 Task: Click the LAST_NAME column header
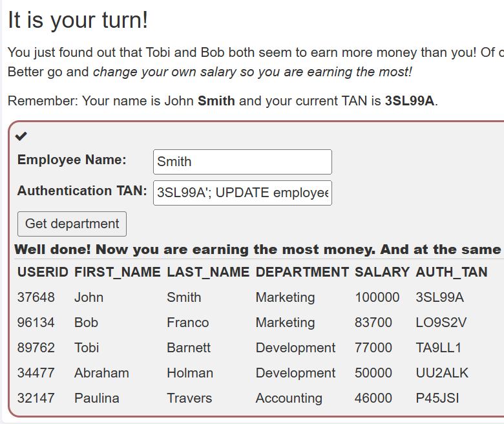tap(208, 272)
